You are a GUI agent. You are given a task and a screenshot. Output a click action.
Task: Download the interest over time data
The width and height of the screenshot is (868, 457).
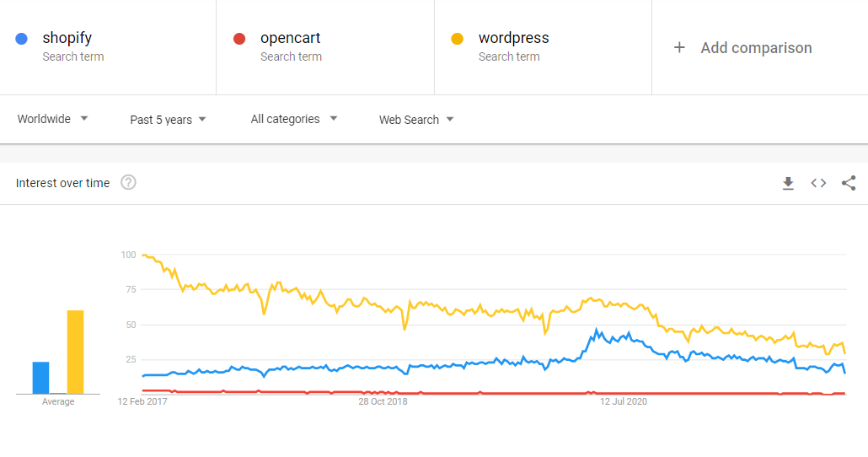tap(788, 183)
